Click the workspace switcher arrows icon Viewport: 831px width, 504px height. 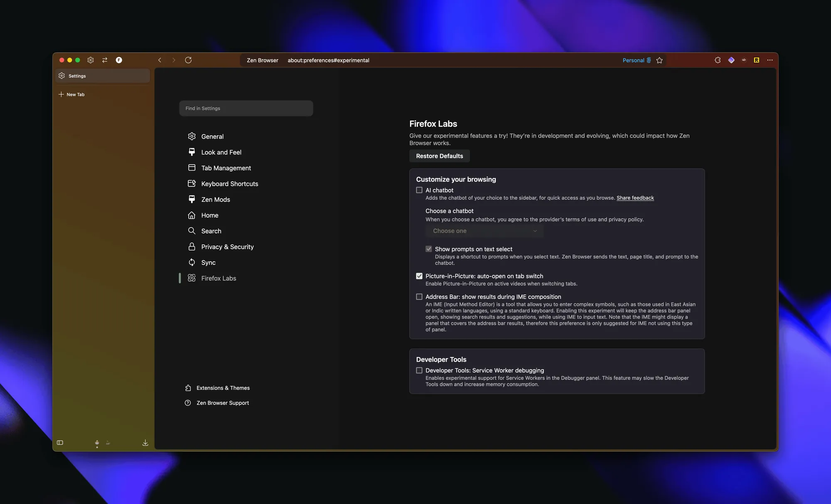pos(105,60)
